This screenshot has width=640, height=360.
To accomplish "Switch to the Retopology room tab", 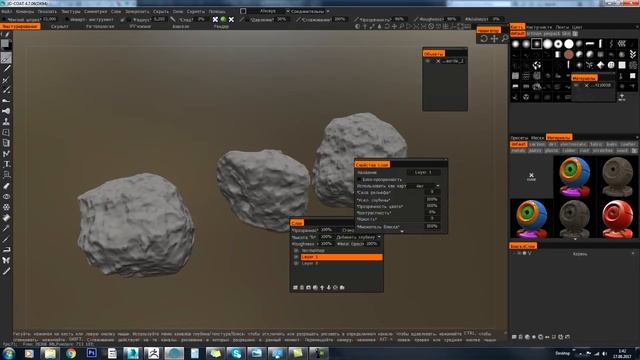I will [100, 27].
